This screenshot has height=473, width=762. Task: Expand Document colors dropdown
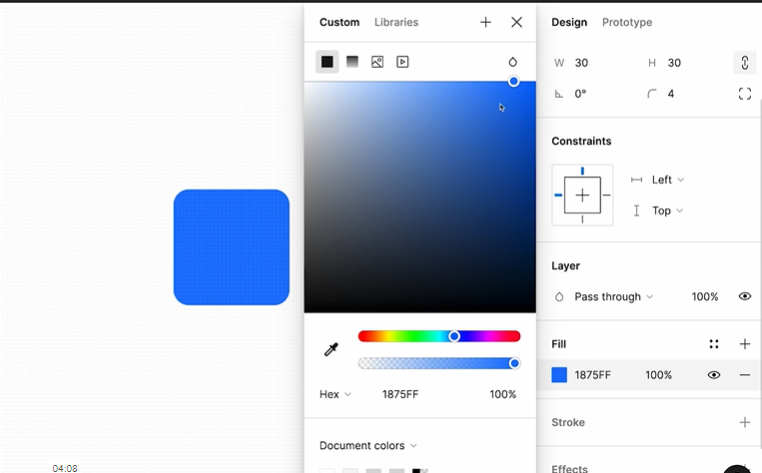pos(368,445)
